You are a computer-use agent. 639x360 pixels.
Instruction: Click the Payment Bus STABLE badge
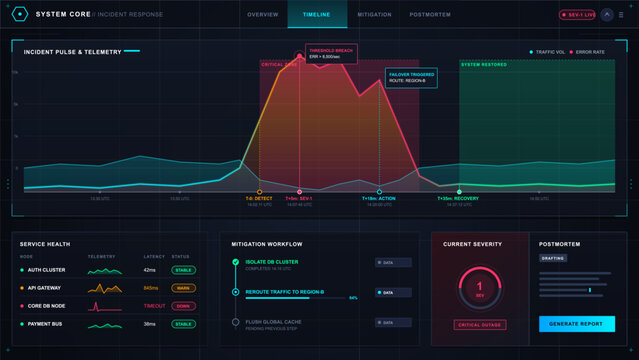click(183, 324)
